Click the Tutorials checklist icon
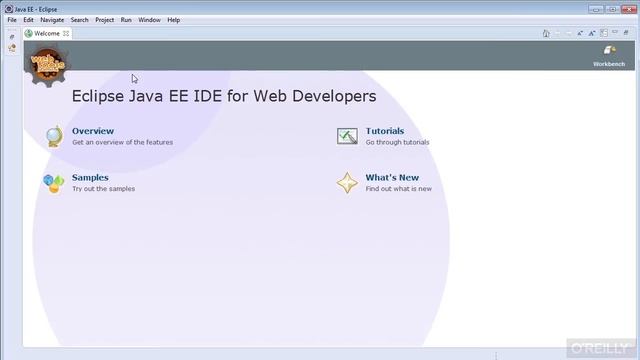The width and height of the screenshot is (640, 360). tap(347, 136)
